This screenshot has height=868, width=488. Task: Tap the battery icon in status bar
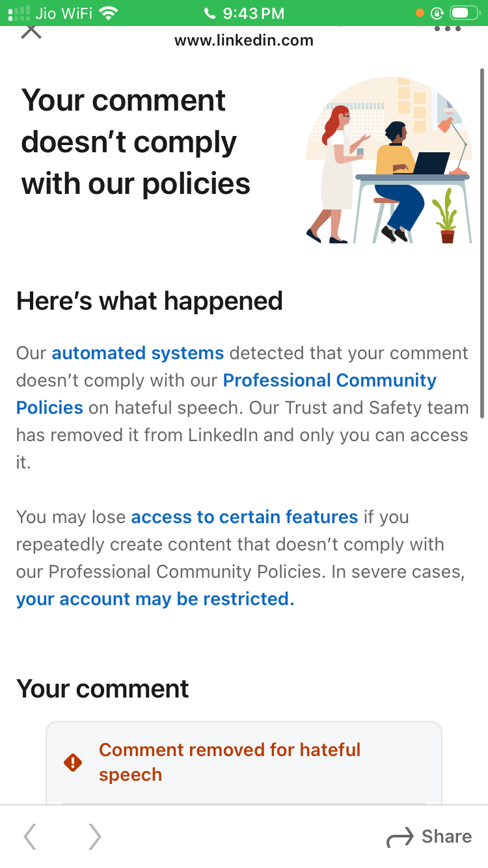point(468,13)
